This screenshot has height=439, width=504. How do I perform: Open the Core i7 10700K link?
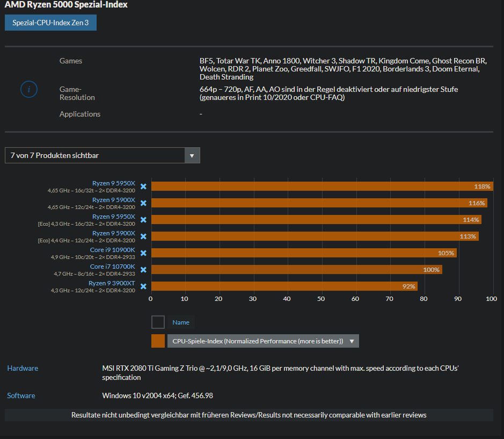113,267
